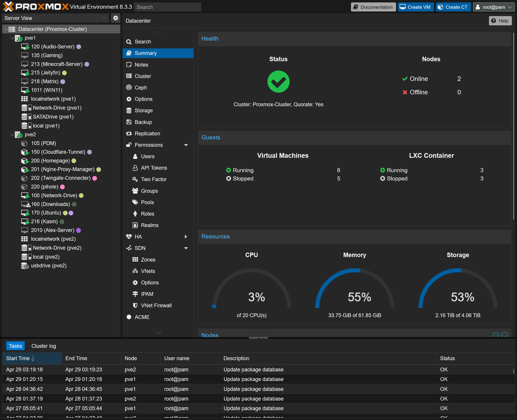
Task: Click the Memory usage gauge
Action: click(x=355, y=288)
